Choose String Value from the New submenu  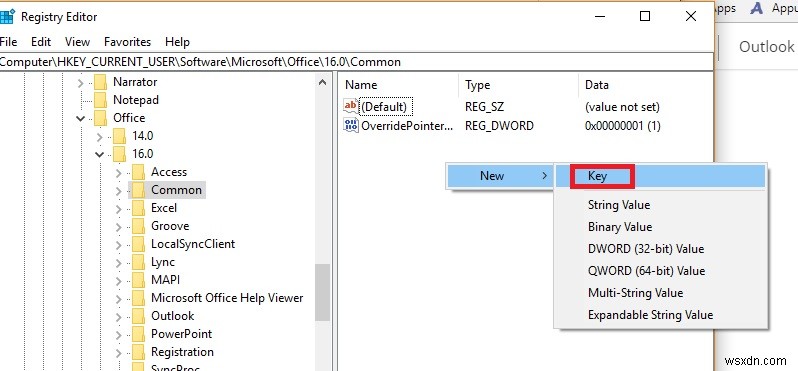tap(660, 205)
